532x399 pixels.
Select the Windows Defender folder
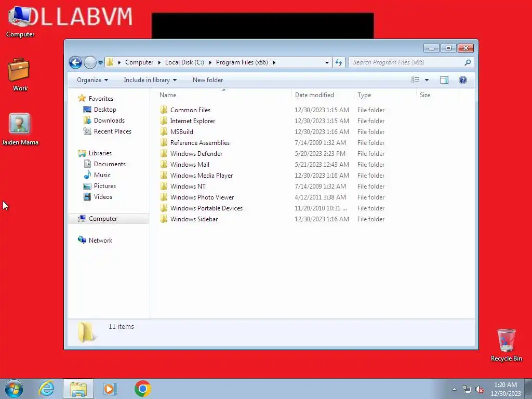point(196,153)
